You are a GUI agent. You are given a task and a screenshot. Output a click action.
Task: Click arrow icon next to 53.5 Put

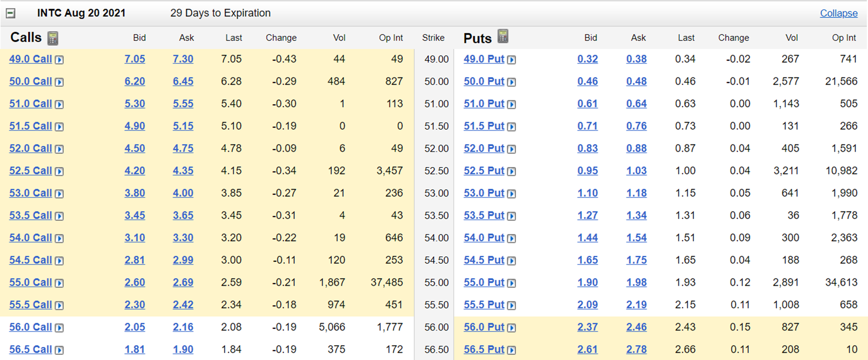coord(512,216)
